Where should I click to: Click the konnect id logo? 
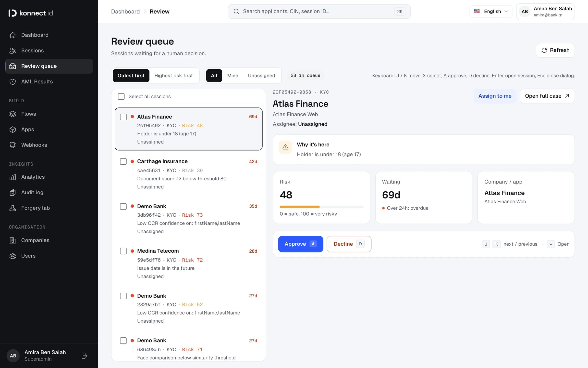point(31,13)
